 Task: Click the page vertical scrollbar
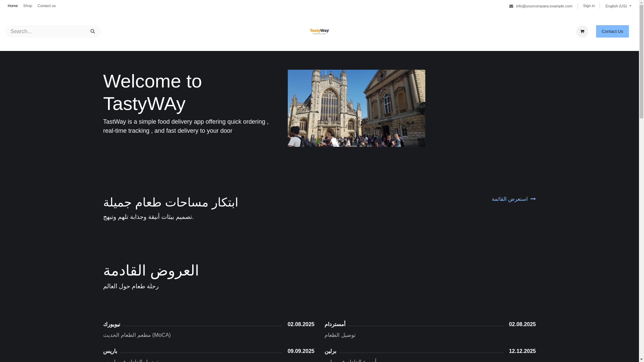pos(641,181)
